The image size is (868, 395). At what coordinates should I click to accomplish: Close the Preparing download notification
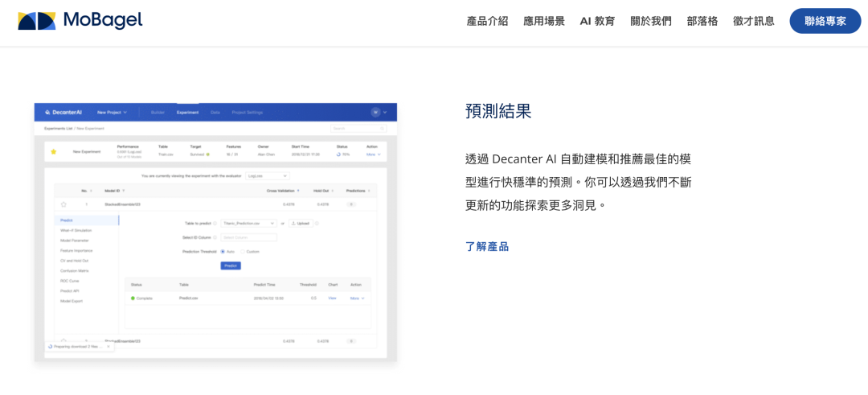coord(108,346)
